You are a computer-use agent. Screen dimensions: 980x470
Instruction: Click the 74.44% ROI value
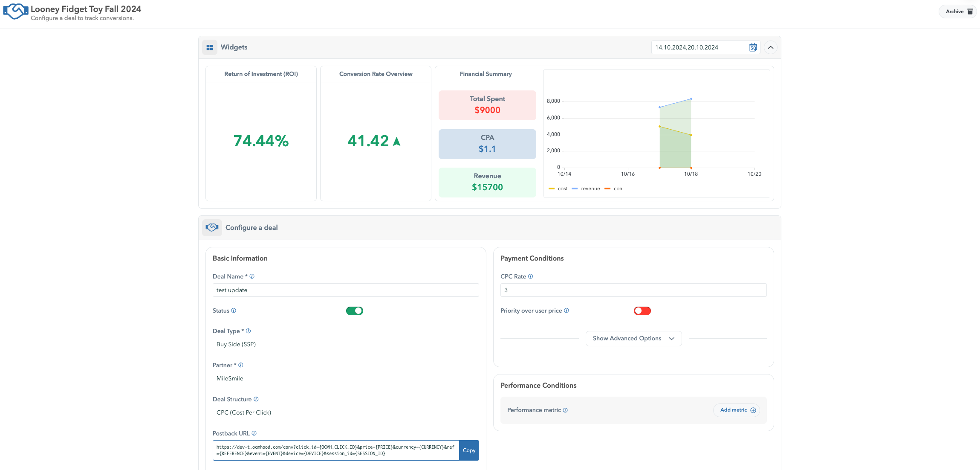[261, 141]
